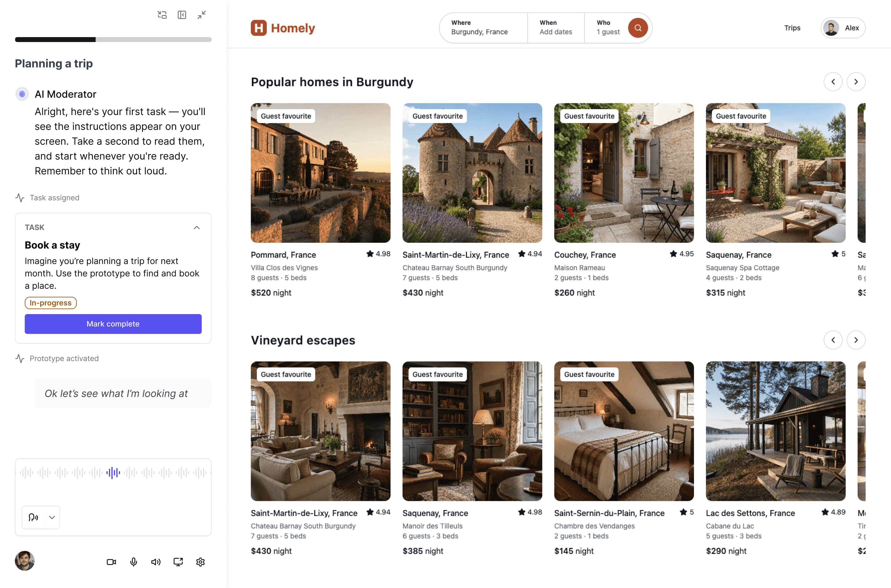The image size is (891, 588).
Task: Open the voice mode dropdown arrow
Action: click(x=52, y=517)
